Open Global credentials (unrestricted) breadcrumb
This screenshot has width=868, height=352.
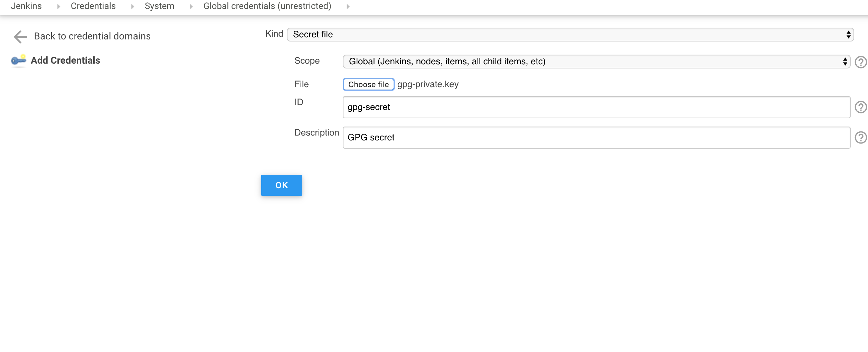pos(267,6)
